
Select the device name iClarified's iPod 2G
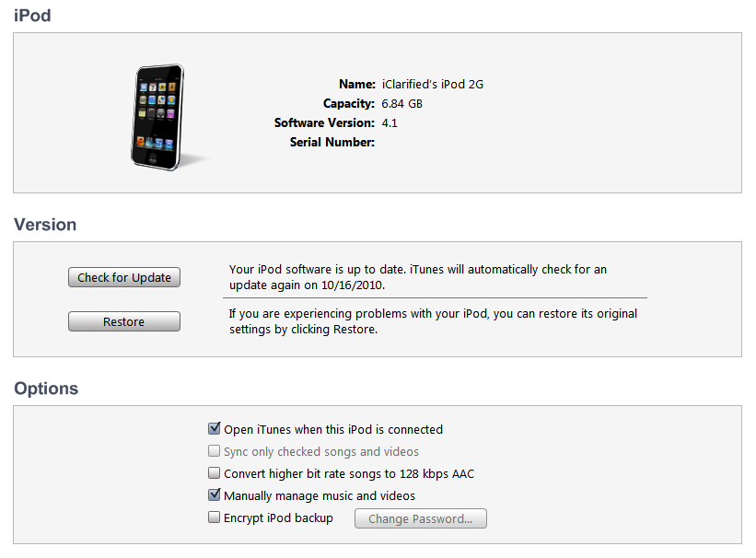[433, 85]
